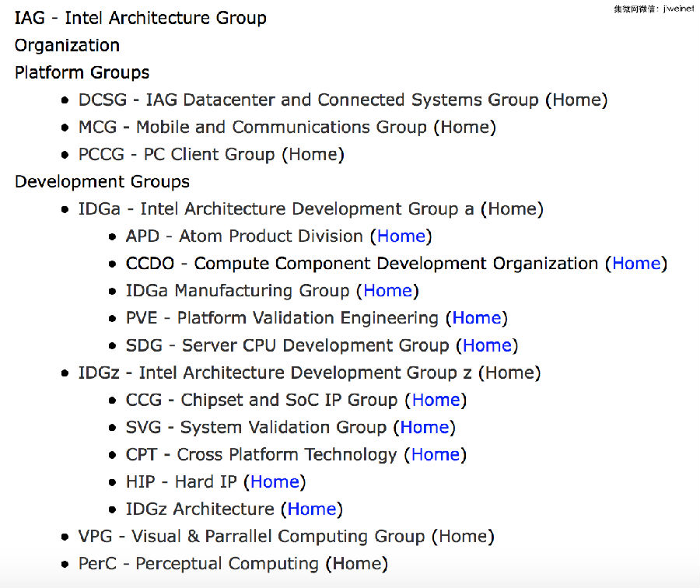Click 'CPT - Cross Platform Technology' text
Viewport: 700px width, 588px height.
(x=261, y=454)
